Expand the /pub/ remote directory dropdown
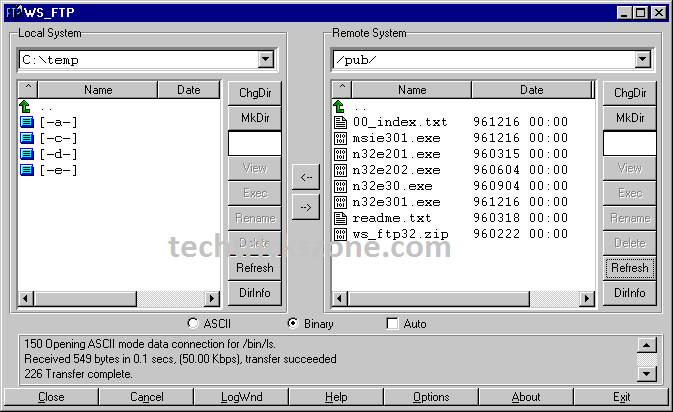 point(641,60)
